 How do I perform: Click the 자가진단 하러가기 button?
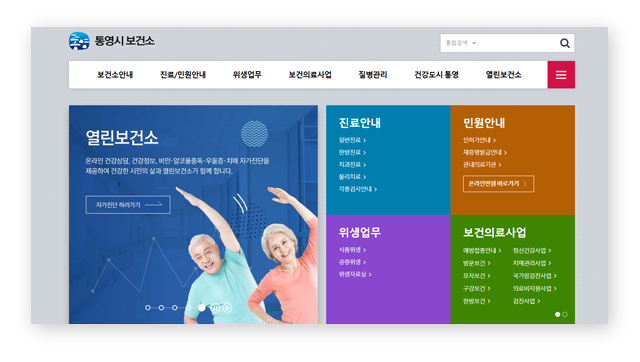point(128,205)
